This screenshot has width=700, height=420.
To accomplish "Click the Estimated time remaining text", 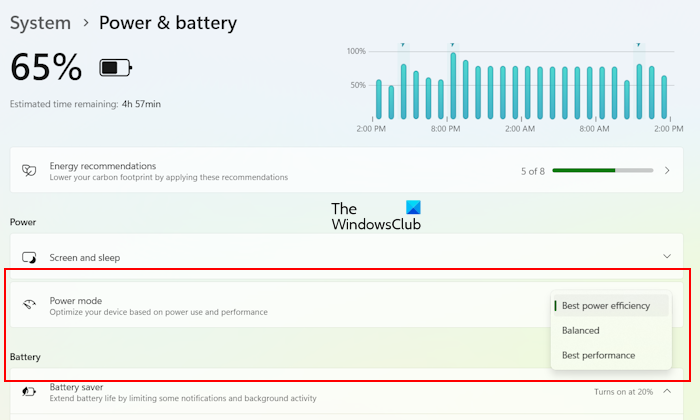I will pyautogui.click(x=85, y=104).
